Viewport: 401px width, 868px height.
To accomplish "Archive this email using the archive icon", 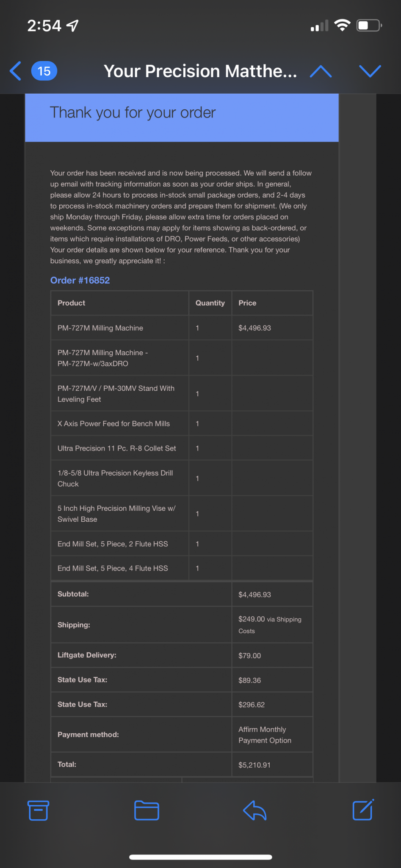I will coord(38,810).
